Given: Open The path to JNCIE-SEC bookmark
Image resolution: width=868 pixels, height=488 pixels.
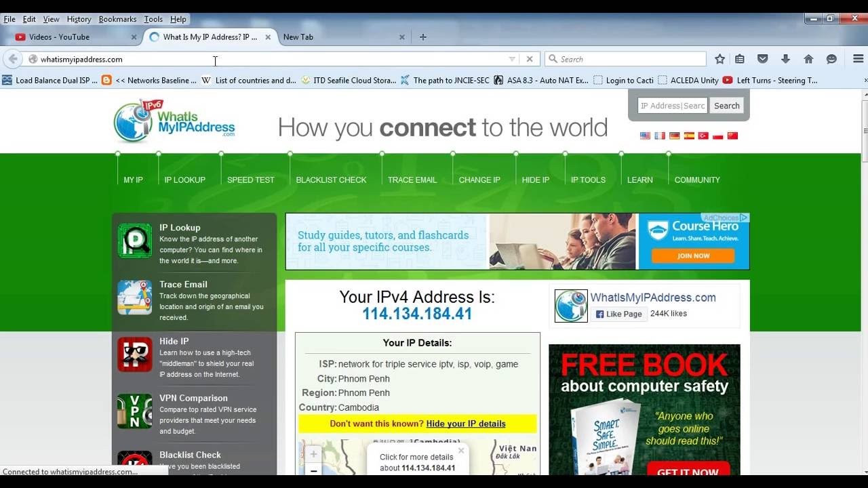Looking at the screenshot, I should click(445, 80).
